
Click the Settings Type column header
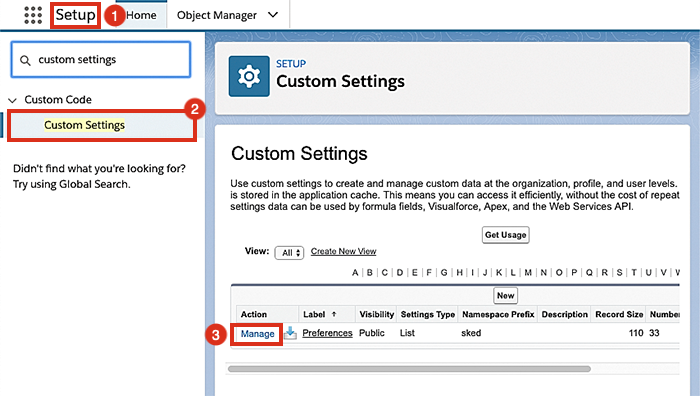pyautogui.click(x=427, y=314)
